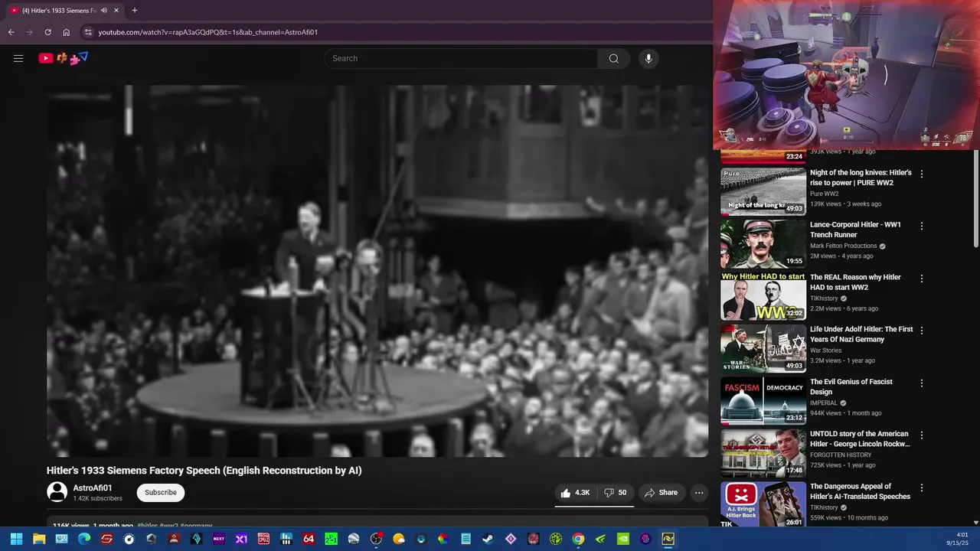This screenshot has height=551, width=980.
Task: Open OBS Studio icon with red dot
Action: click(376, 540)
